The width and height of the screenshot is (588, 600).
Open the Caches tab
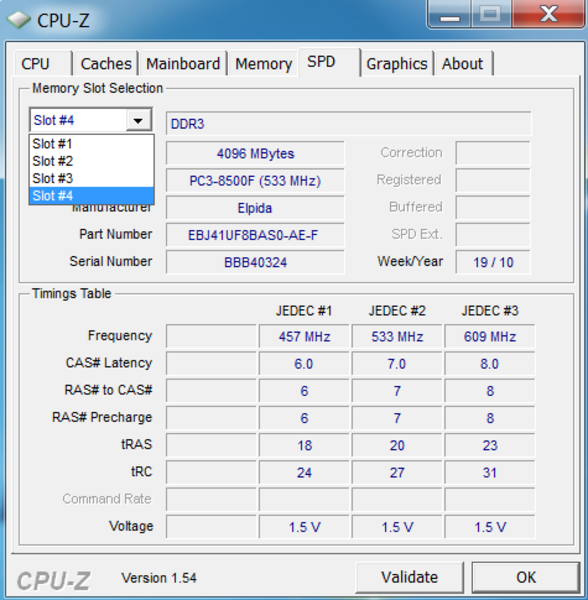pyautogui.click(x=106, y=64)
